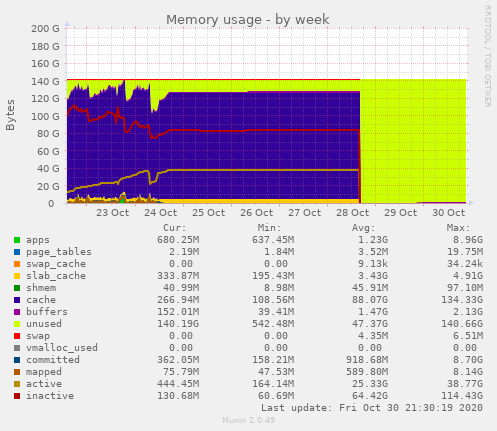Click the Max column header

(458, 228)
